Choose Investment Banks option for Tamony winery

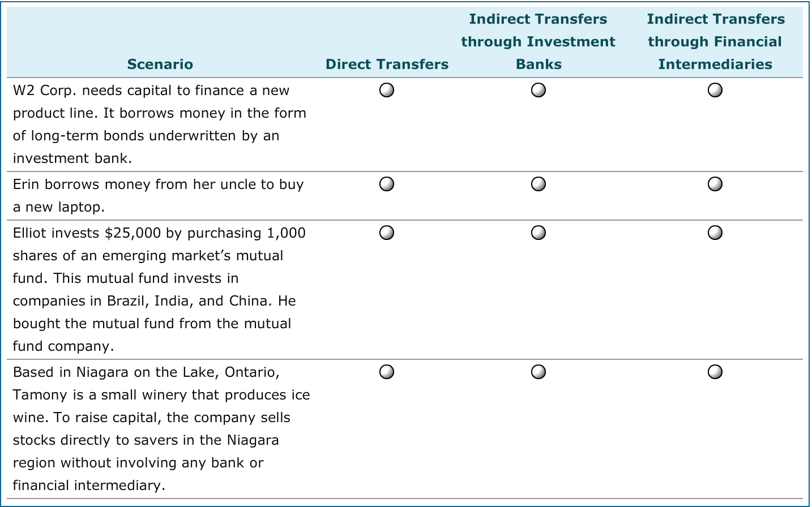(539, 371)
